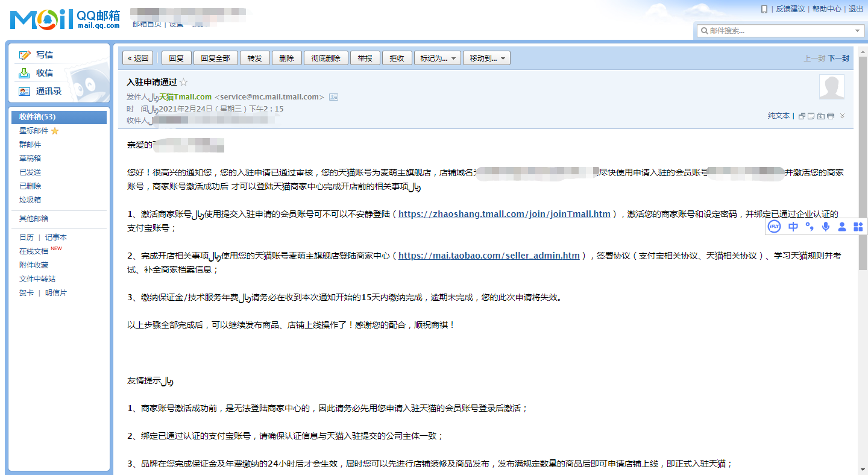Open the 记事本 notepad link
The height and width of the screenshot is (475, 868).
56,237
